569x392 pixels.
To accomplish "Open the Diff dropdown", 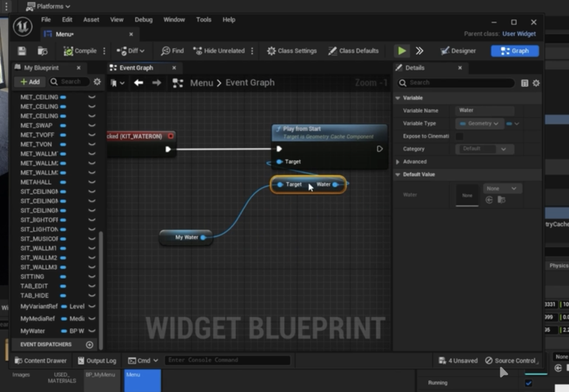I will (131, 51).
